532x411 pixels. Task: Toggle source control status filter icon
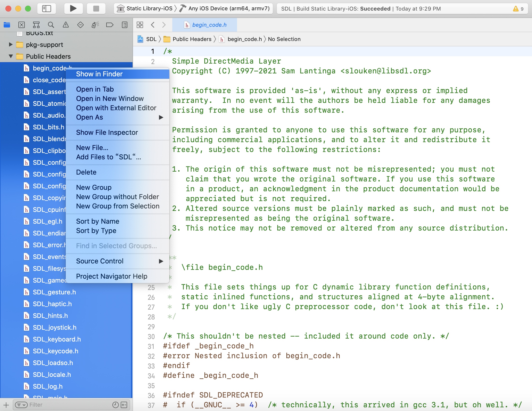pos(124,405)
